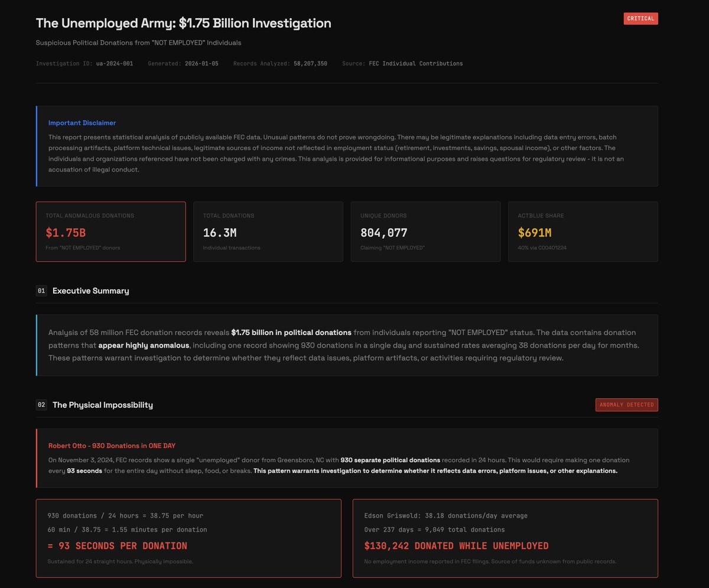The height and width of the screenshot is (588, 709).
Task: Open the Total Anomalous Donations $1.75B card
Action: click(111, 232)
